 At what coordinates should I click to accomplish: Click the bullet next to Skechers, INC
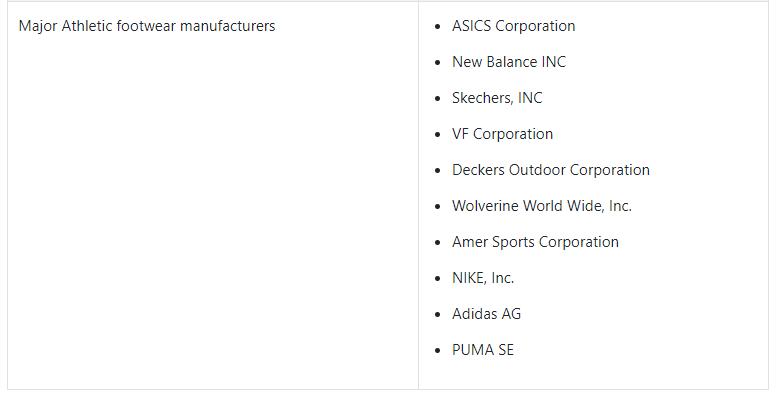(x=437, y=99)
